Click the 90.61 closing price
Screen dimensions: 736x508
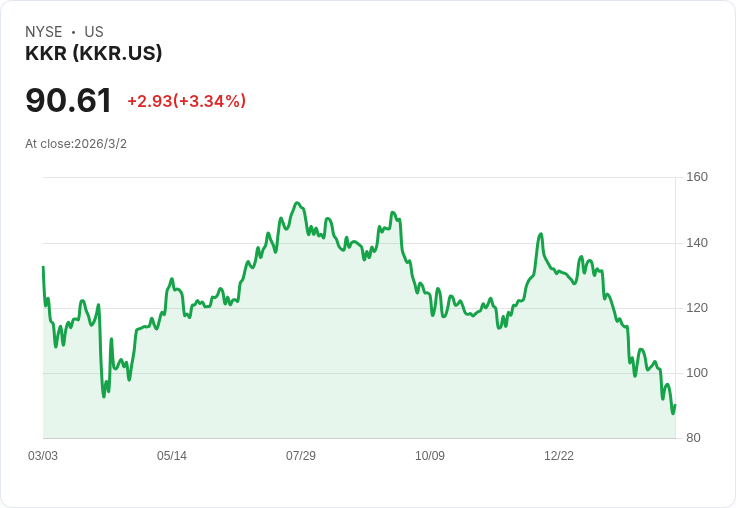coord(68,101)
